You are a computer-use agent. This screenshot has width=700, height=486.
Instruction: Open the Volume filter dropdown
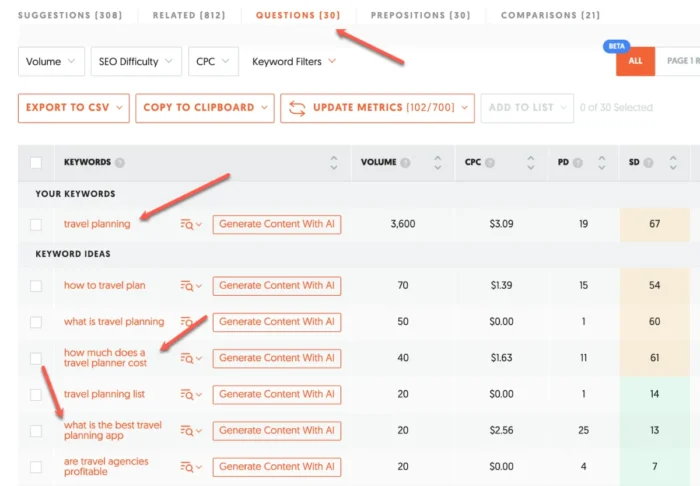[x=50, y=62]
